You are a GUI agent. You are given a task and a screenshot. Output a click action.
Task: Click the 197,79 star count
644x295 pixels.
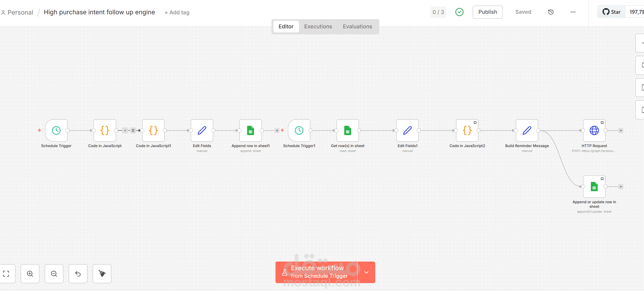[x=636, y=12]
